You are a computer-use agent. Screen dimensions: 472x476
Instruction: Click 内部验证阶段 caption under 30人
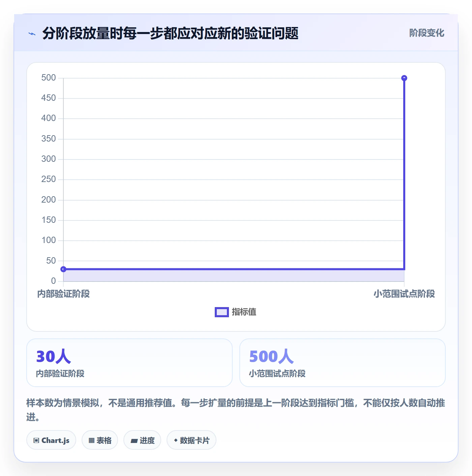coord(60,374)
